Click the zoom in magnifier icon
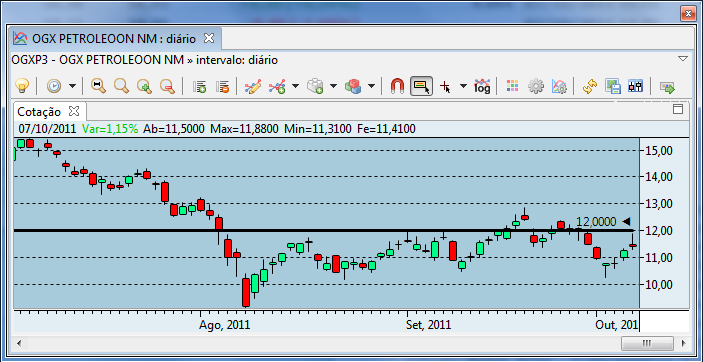Viewport: 703px width, 362px height. coord(144,85)
